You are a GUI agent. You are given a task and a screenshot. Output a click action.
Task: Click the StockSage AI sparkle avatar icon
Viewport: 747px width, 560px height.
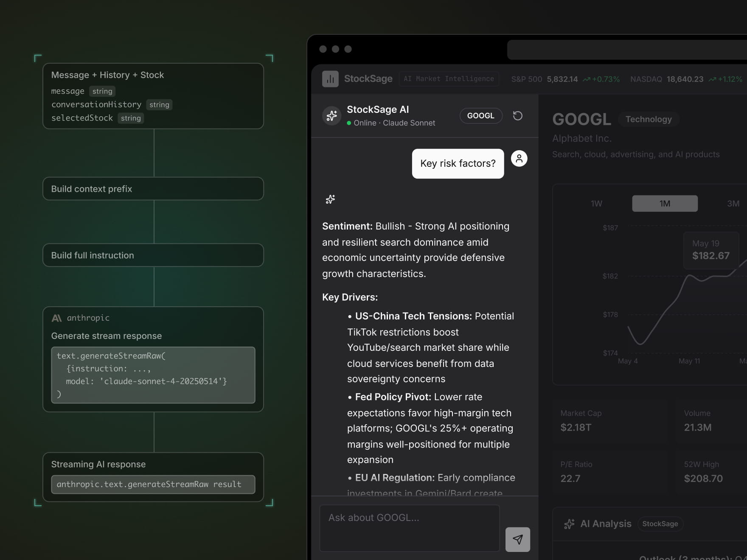tap(332, 116)
